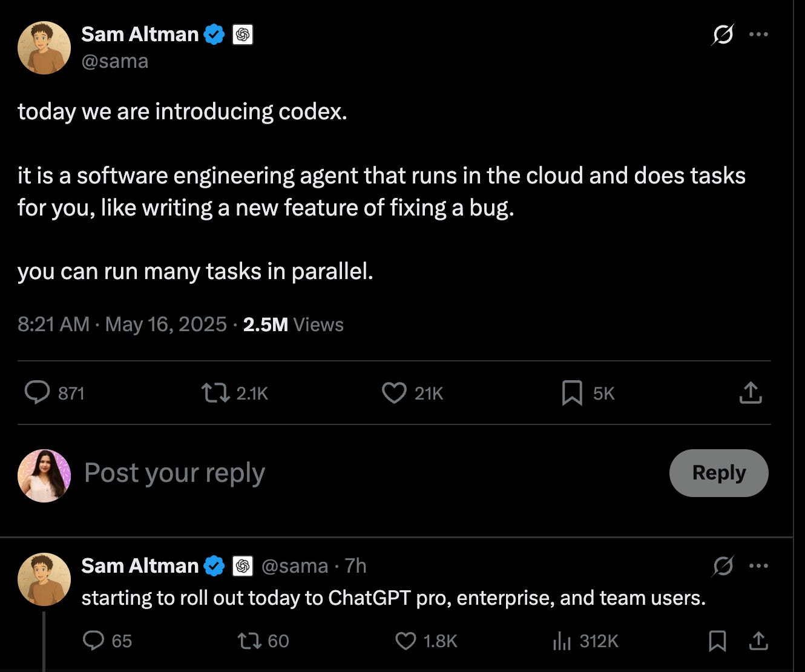
Task: Like the reply tweet with 1.8K likes
Action: coord(406,641)
